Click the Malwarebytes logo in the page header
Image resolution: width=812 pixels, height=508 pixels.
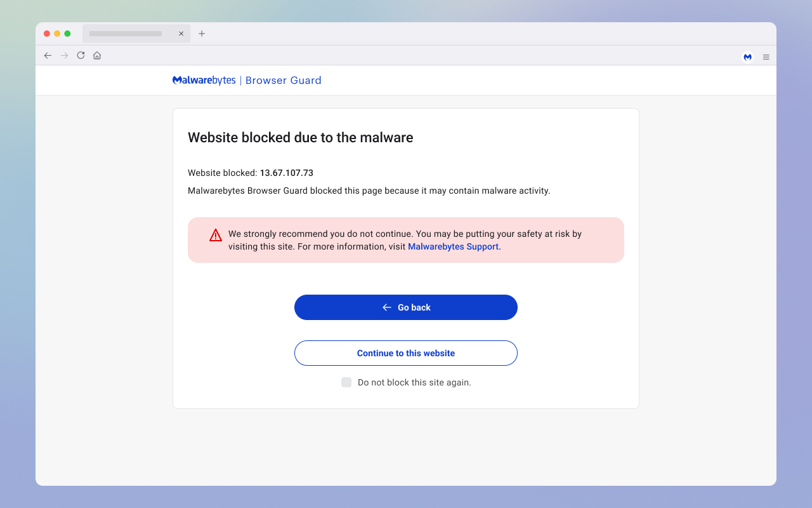point(204,80)
